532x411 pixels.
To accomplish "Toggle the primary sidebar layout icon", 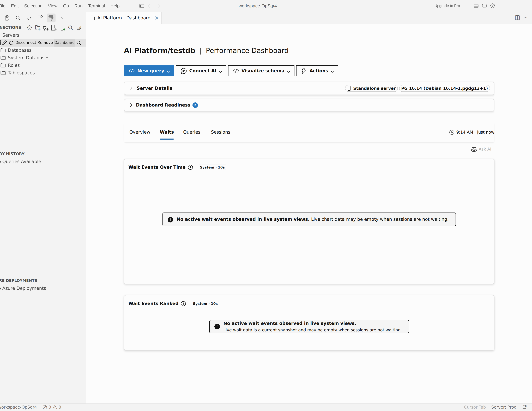I will click(x=142, y=6).
